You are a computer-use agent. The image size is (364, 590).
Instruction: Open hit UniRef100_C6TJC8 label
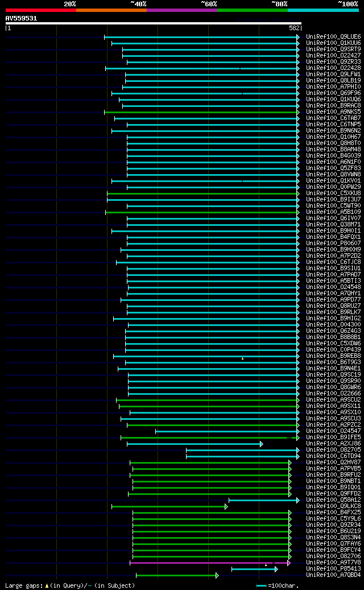pyautogui.click(x=333, y=262)
